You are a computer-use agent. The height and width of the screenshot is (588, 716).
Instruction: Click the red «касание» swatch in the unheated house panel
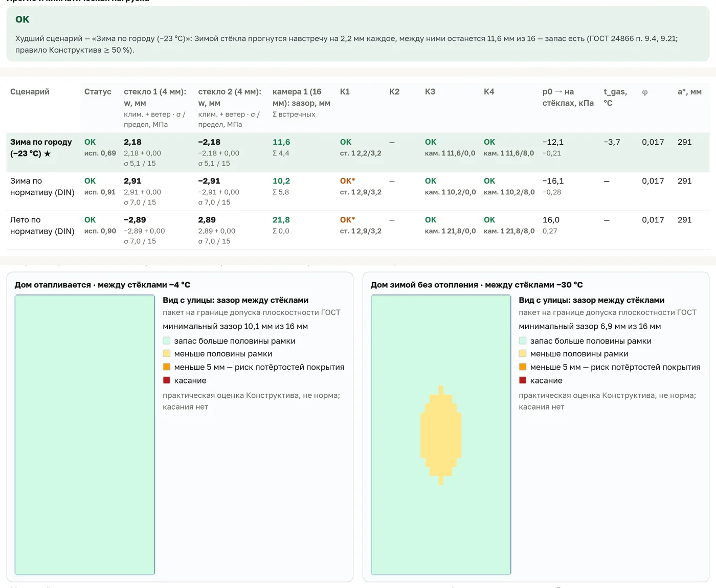coord(523,380)
